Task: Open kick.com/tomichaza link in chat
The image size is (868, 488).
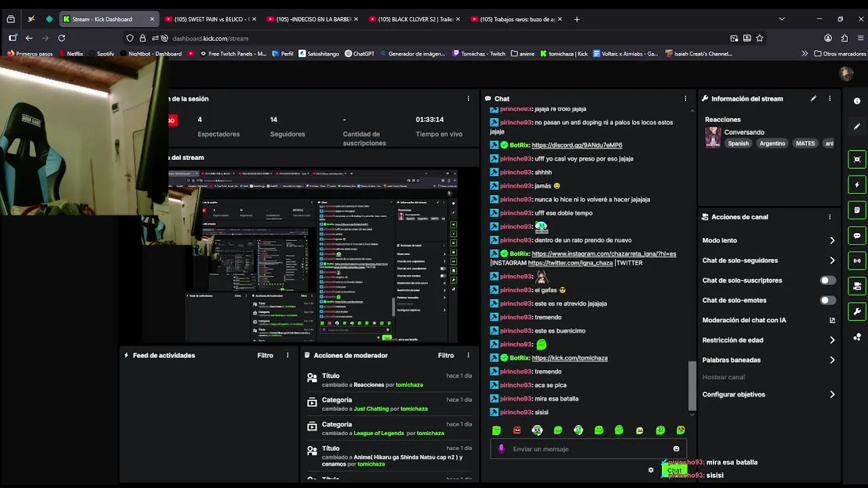Action: point(570,358)
